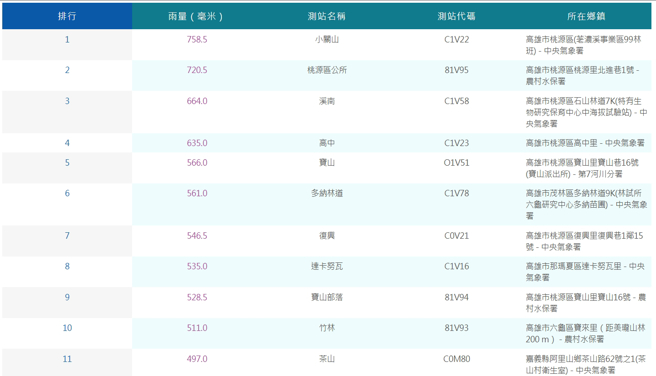Click township text 高雄市桃源區高中里
The width and height of the screenshot is (656, 376).
pyautogui.click(x=561, y=143)
